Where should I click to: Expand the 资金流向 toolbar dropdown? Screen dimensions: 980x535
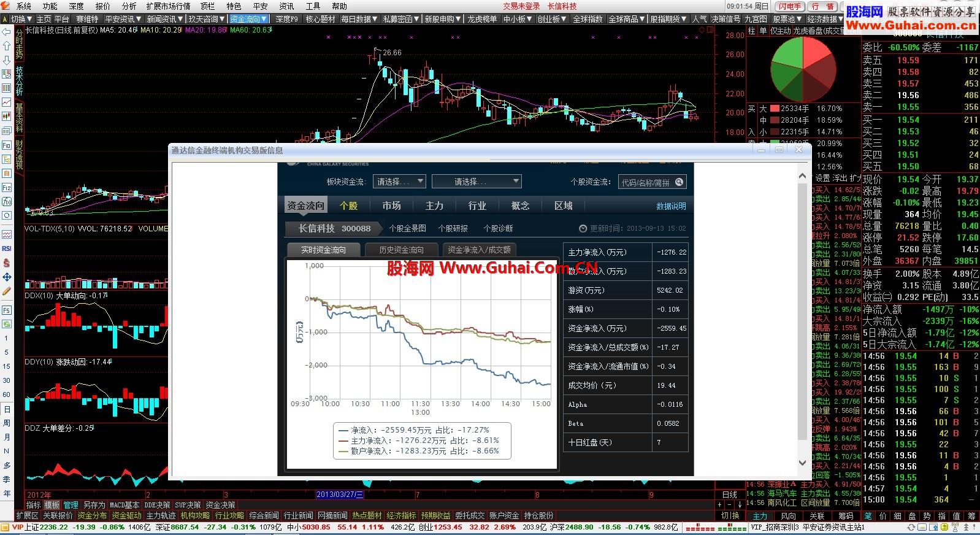248,19
